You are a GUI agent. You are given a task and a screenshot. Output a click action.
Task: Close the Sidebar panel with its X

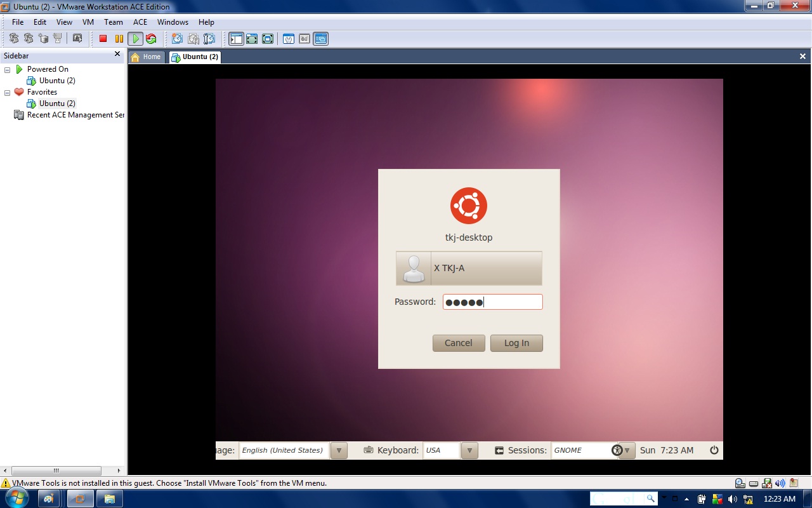117,55
